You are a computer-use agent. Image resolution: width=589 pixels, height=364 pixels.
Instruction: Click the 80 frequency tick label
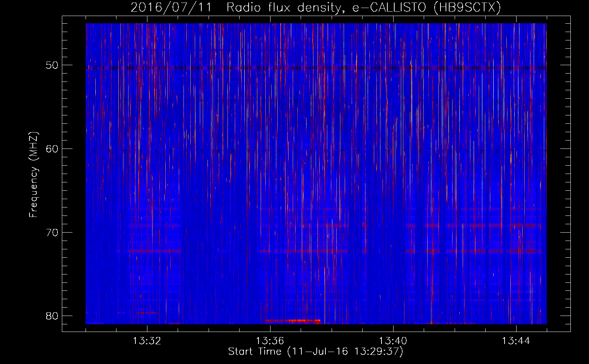tap(52, 316)
